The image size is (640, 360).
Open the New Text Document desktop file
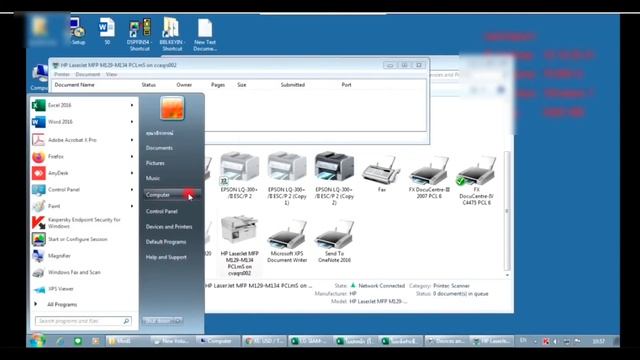(205, 34)
